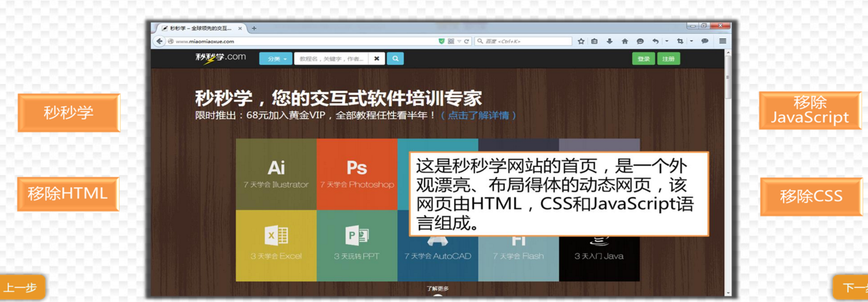Reload the page with refresh icon
Image resolution: width=868 pixels, height=302 pixels.
[466, 41]
